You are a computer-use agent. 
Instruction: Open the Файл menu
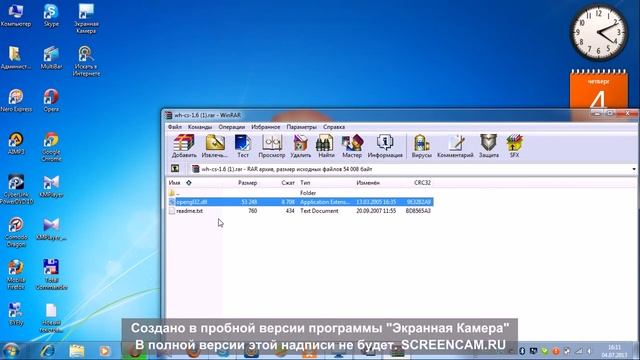click(175, 127)
